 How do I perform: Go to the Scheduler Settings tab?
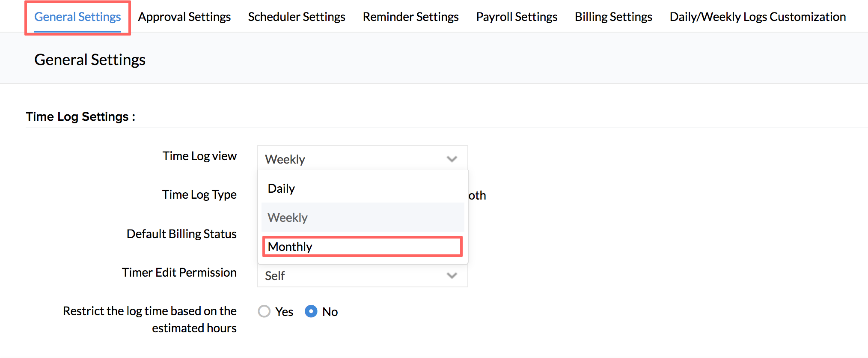(297, 17)
